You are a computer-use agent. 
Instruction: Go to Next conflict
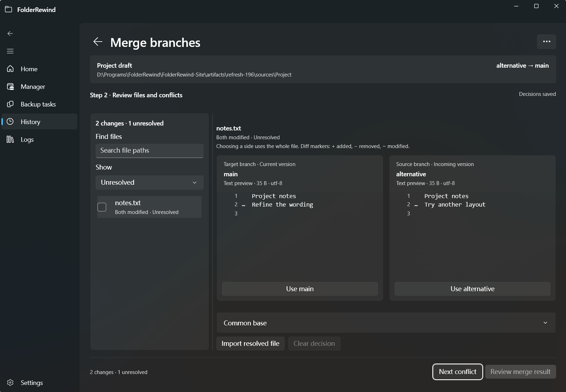tap(458, 372)
